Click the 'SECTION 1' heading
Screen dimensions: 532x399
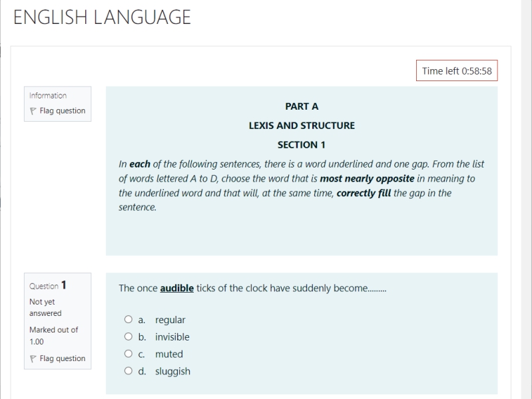point(302,145)
